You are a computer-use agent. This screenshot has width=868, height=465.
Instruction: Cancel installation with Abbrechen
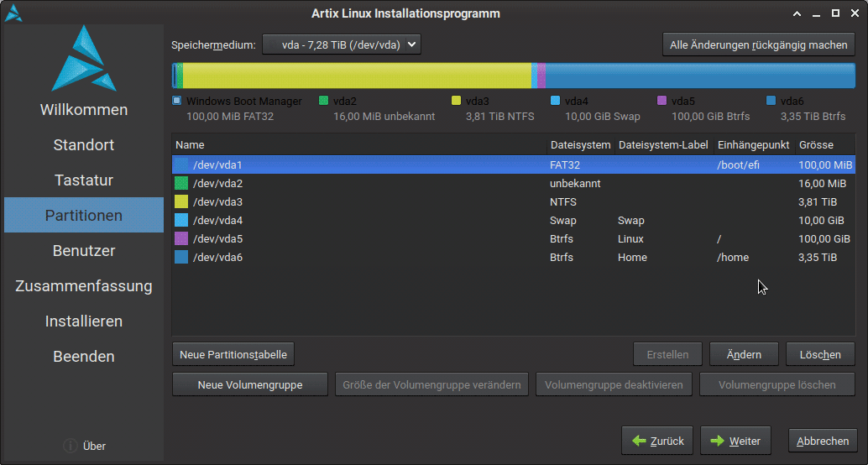[x=823, y=441]
